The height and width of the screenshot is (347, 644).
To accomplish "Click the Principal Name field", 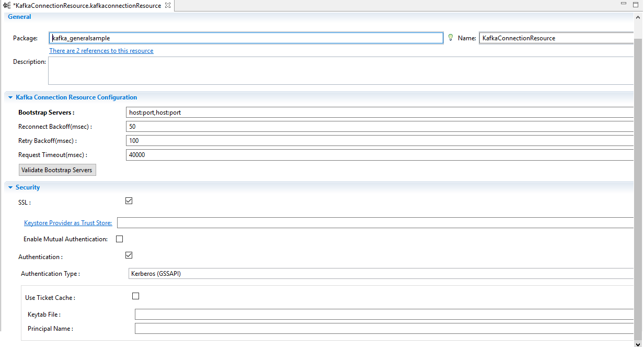I will click(384, 328).
